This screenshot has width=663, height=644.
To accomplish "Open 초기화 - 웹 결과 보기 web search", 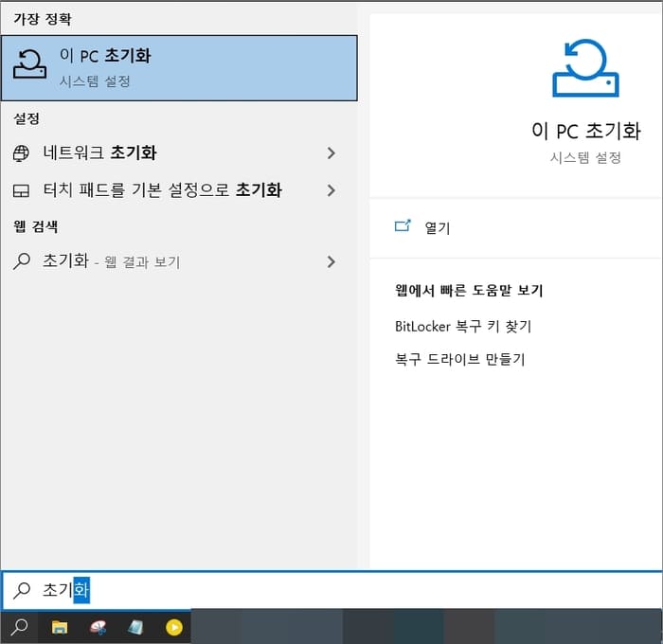I will click(x=179, y=261).
